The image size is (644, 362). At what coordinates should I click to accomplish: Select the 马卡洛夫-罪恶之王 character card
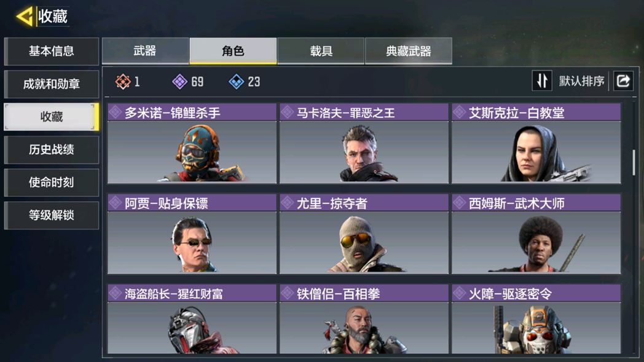(364, 143)
